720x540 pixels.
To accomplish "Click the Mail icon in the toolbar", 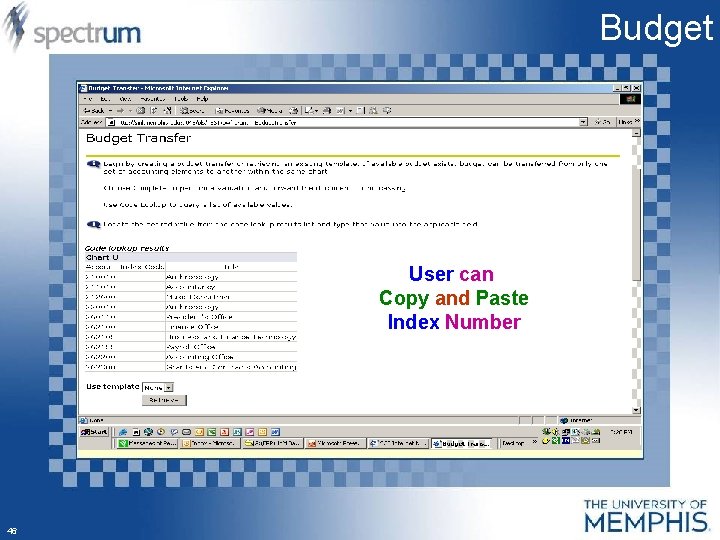I will (310, 111).
